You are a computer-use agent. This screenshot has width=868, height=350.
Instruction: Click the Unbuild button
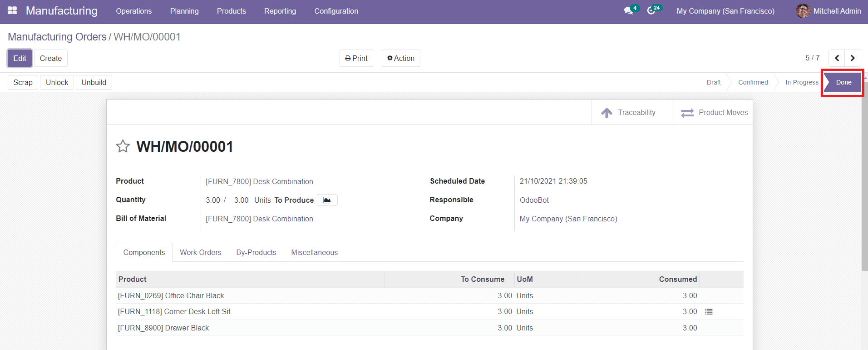point(94,82)
